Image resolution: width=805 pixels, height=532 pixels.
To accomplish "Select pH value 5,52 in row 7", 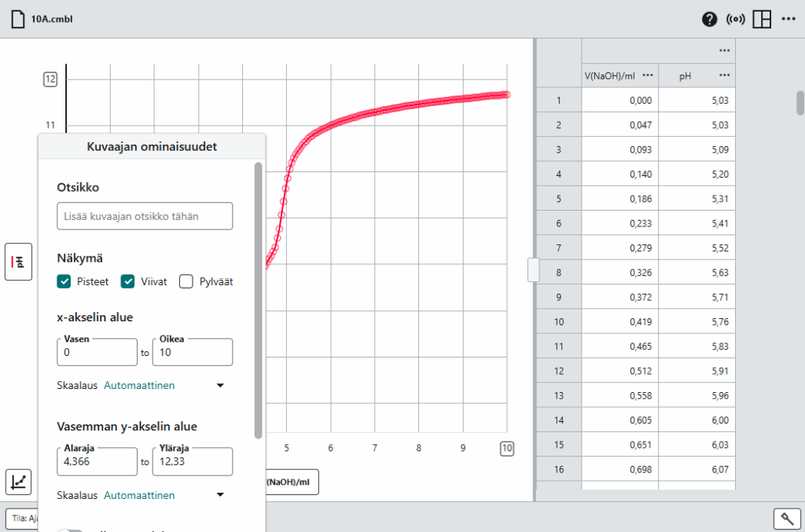I will pos(697,248).
